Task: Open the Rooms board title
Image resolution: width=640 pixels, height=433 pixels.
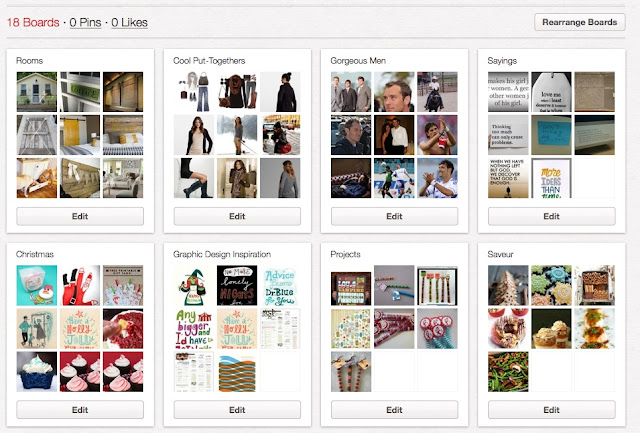Action: tap(29, 61)
